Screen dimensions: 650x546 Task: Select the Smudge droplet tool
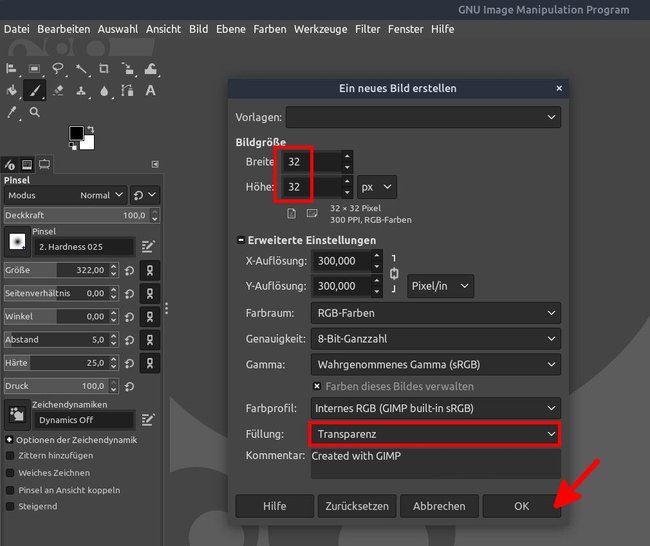pos(104,90)
